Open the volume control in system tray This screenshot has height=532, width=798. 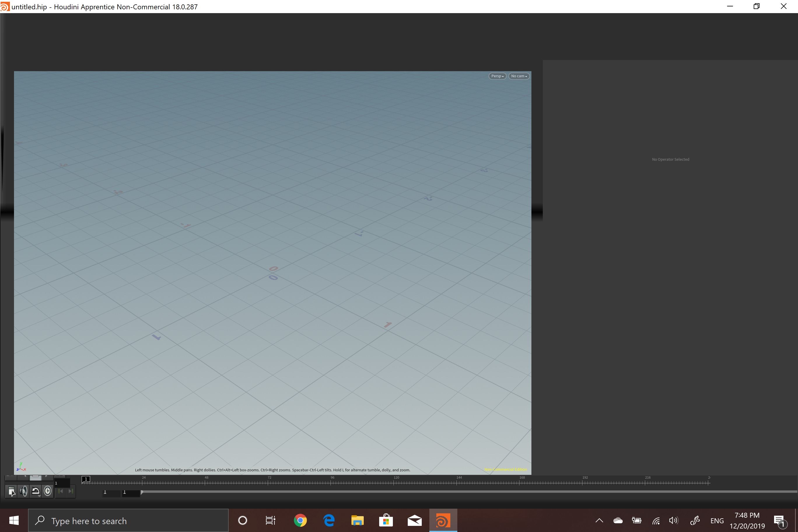[x=673, y=520]
